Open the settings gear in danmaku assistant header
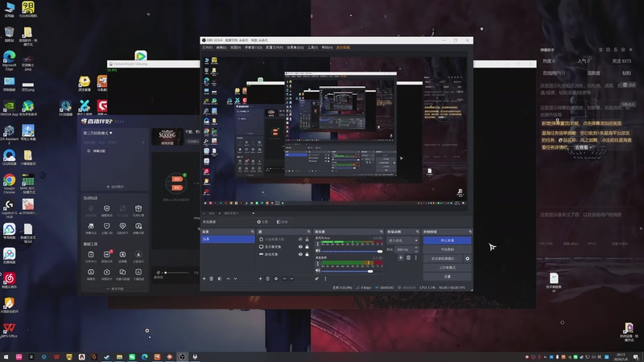The height and width of the screenshot is (362, 644). point(623,50)
